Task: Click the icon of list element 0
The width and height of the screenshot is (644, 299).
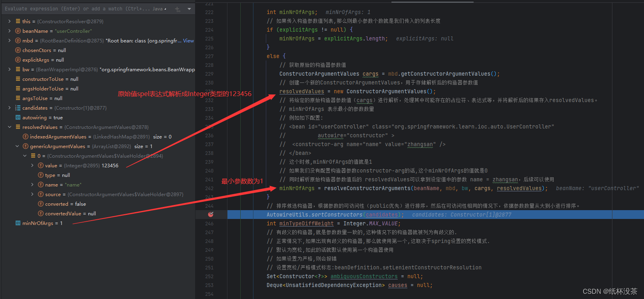Action: pyautogui.click(x=33, y=156)
